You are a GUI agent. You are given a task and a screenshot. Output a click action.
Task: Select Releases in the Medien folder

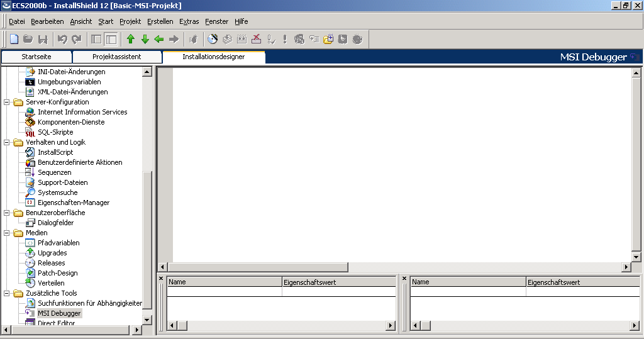click(x=51, y=263)
